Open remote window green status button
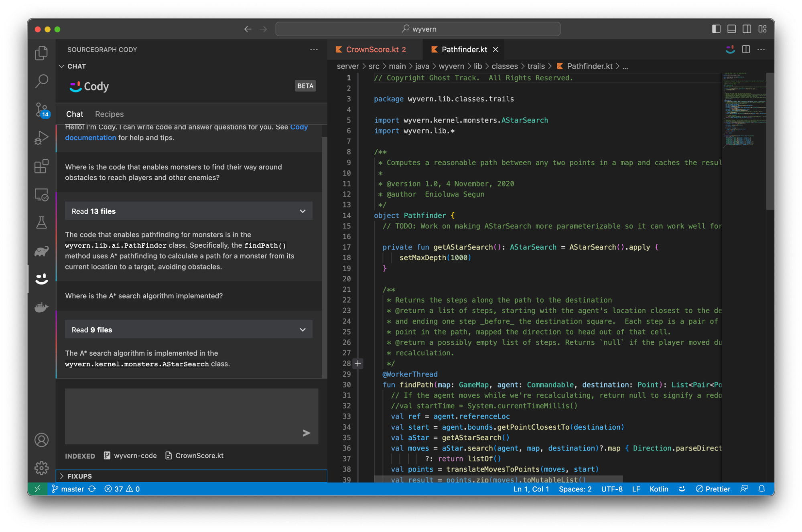Viewport: 802px width, 532px height. (x=37, y=489)
